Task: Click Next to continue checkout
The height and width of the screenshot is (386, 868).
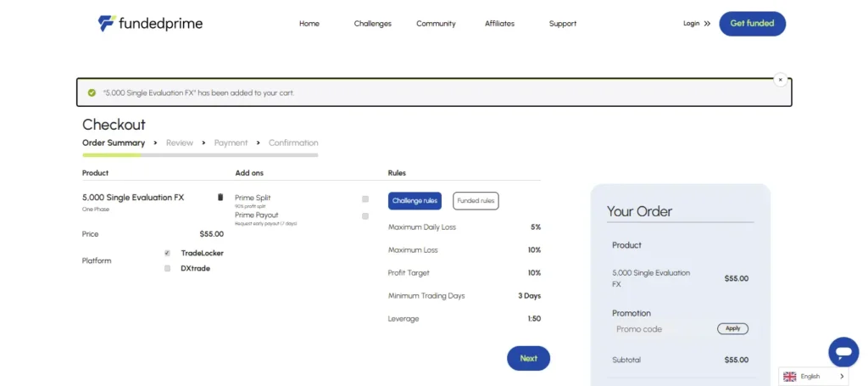Action: point(529,358)
